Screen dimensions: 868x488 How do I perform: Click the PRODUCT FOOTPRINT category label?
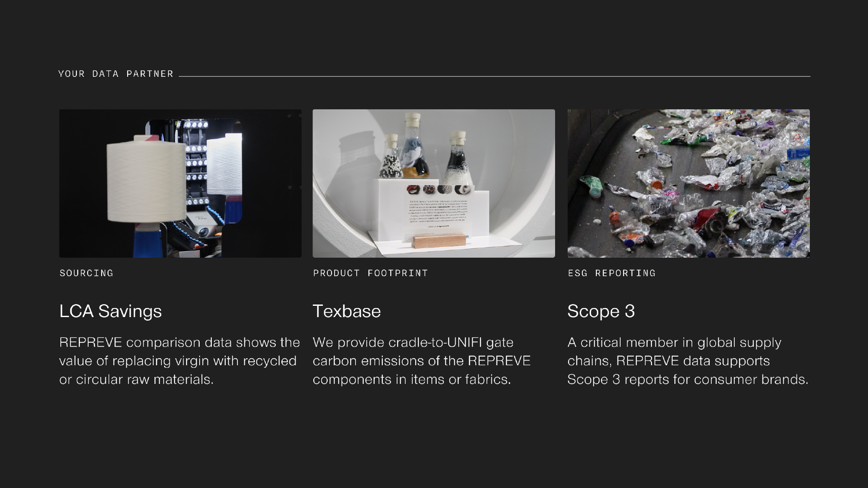pos(371,273)
